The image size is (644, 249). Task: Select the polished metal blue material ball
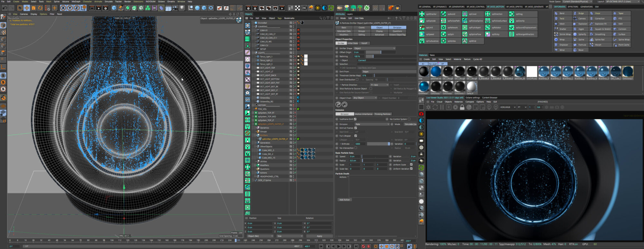pos(436,72)
